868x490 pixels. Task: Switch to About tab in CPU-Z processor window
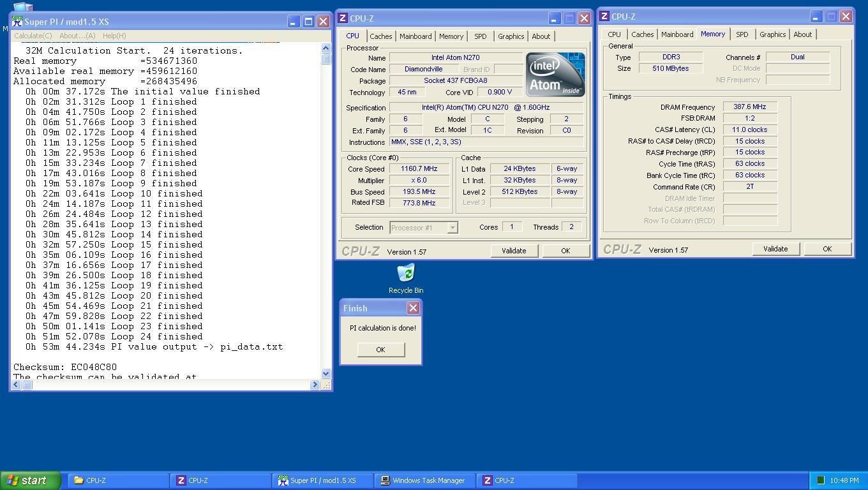coord(541,36)
